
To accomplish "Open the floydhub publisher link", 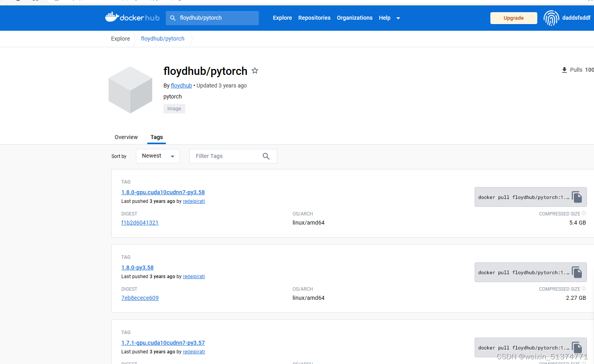I will 181,85.
